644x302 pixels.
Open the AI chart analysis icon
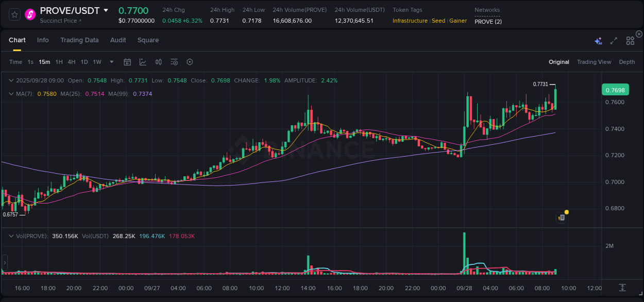tap(598, 40)
